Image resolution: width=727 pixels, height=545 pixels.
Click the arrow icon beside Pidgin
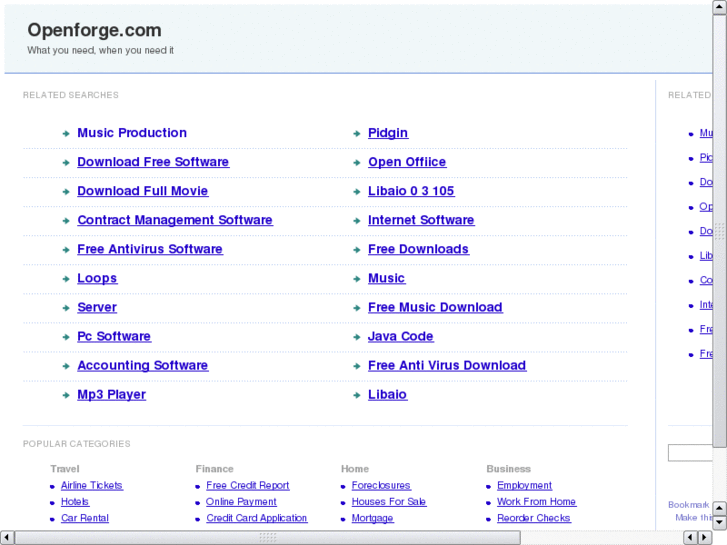(357, 134)
